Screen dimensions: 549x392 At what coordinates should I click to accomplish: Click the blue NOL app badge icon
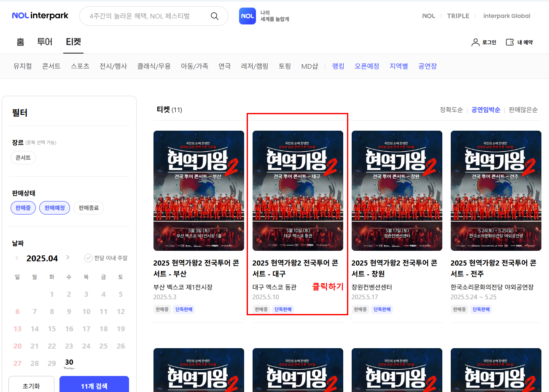(x=248, y=16)
